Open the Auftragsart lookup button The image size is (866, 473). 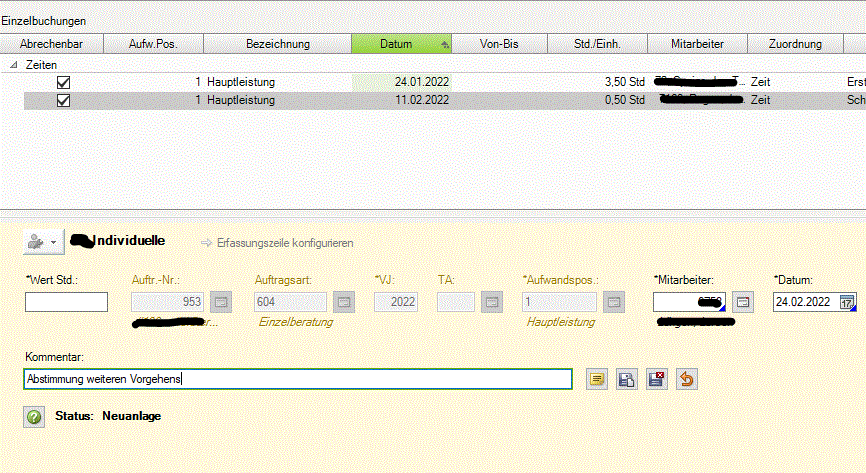click(x=344, y=302)
